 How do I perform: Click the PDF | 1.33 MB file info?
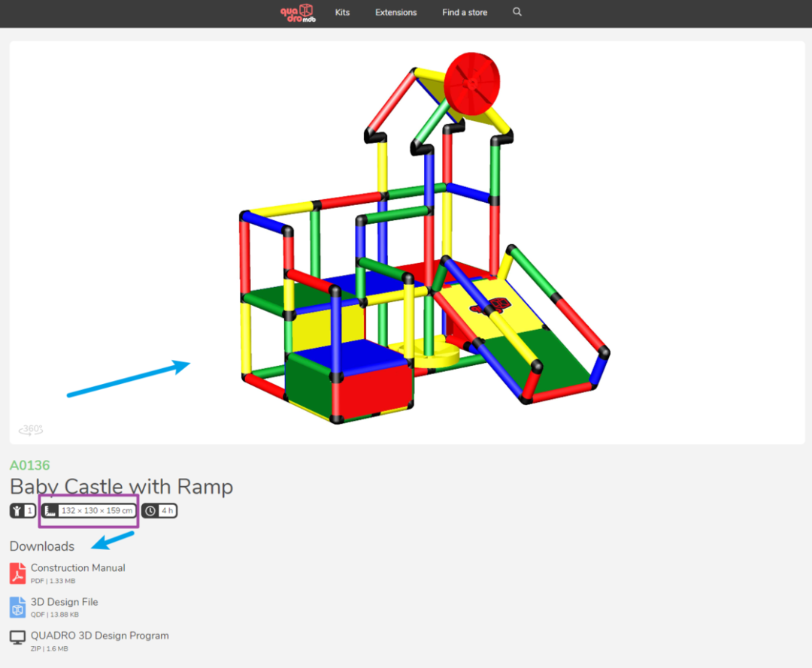pos(53,581)
